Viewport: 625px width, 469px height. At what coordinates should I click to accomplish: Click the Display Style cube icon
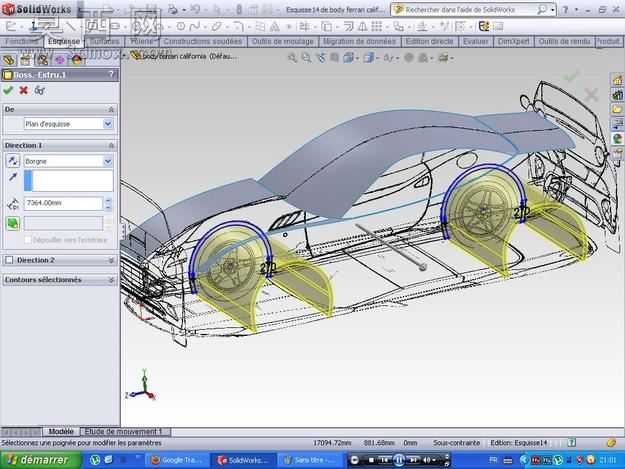[x=368, y=58]
